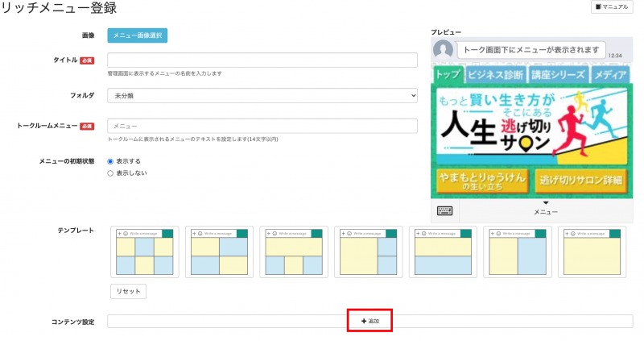Click the 追加 button in コンテンツ設定

369,321
